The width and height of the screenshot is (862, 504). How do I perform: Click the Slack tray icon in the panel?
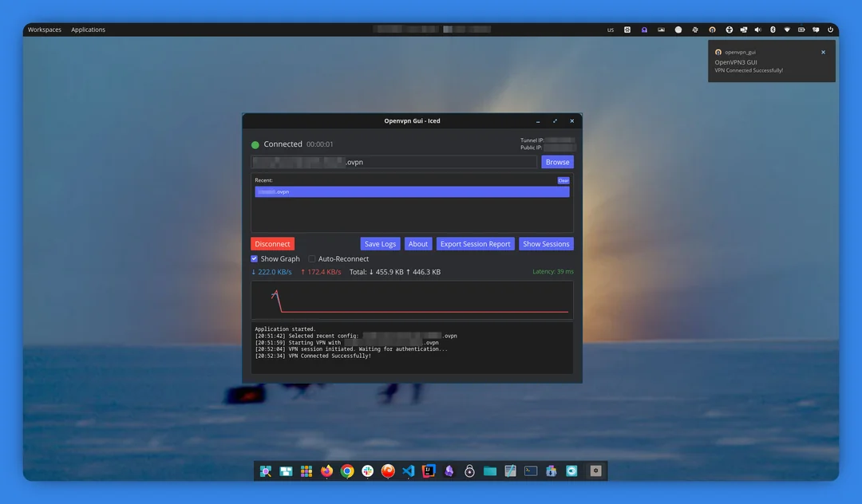[x=695, y=30]
